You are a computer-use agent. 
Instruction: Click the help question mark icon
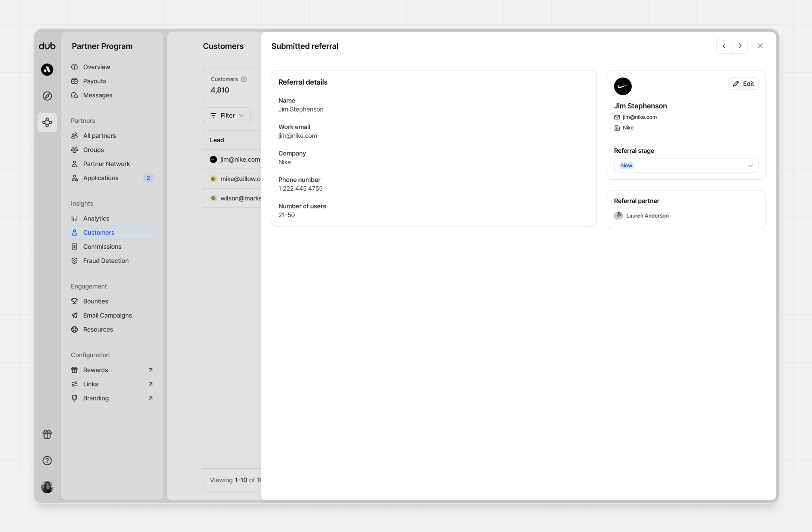click(47, 461)
